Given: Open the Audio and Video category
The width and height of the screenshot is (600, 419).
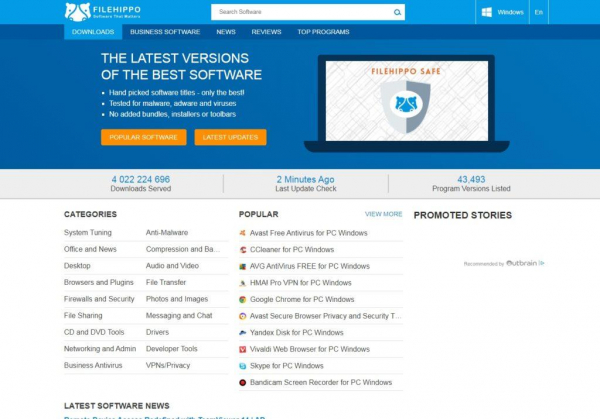Looking at the screenshot, I should (x=172, y=266).
